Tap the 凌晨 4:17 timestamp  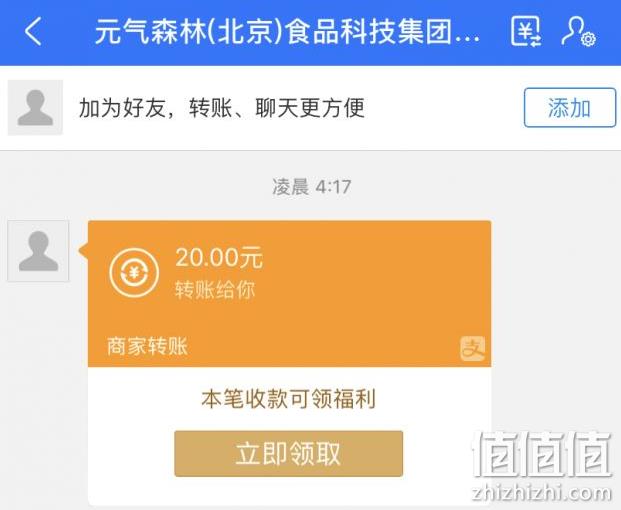(x=311, y=186)
